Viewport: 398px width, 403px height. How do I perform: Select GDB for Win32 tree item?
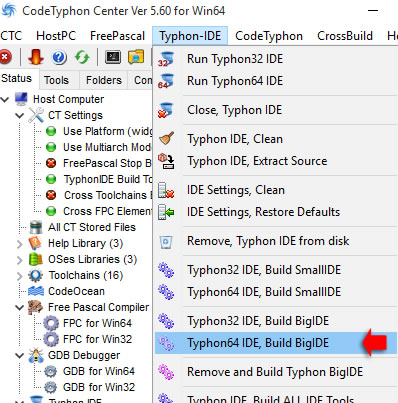tap(99, 387)
